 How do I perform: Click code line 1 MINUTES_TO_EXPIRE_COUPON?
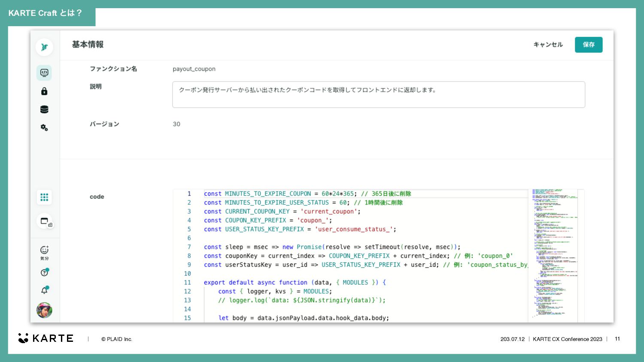pos(307,194)
